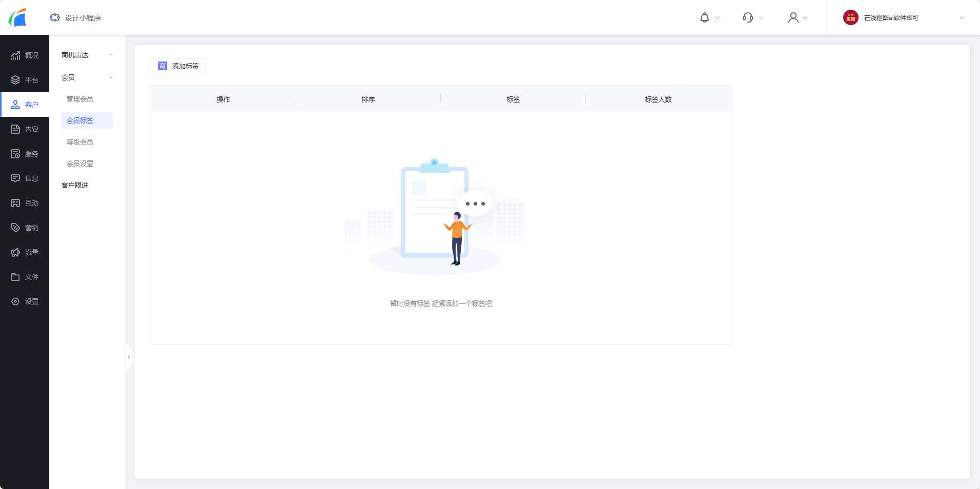Open 概况 overview in sidebar
Viewport: 980px width, 489px height.
[25, 55]
